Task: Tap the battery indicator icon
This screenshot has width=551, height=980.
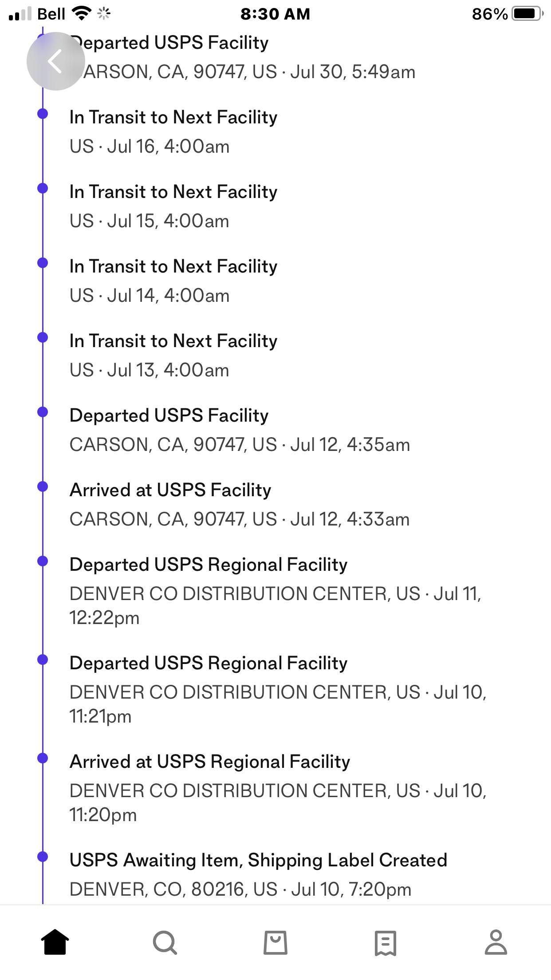Action: pyautogui.click(x=527, y=14)
